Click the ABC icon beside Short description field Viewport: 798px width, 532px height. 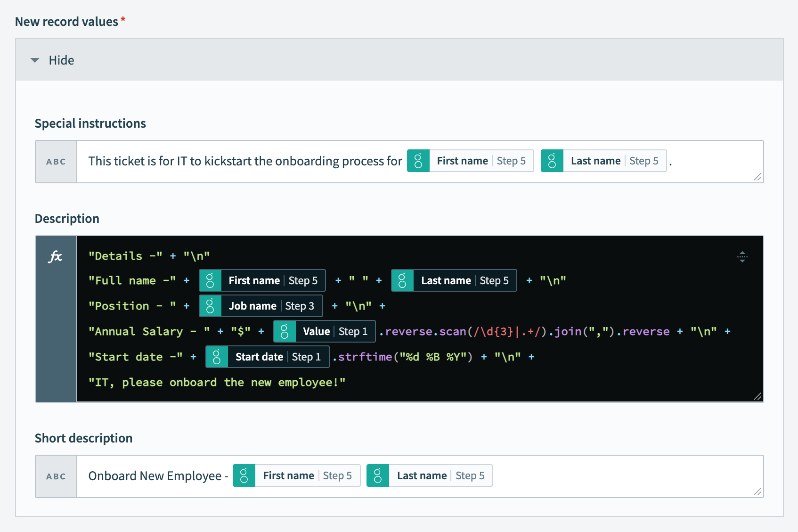point(56,476)
